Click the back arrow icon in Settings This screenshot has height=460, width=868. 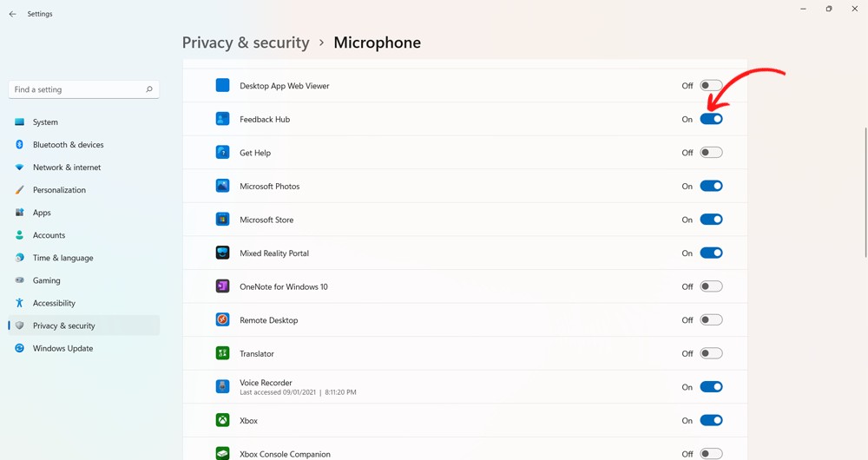13,14
